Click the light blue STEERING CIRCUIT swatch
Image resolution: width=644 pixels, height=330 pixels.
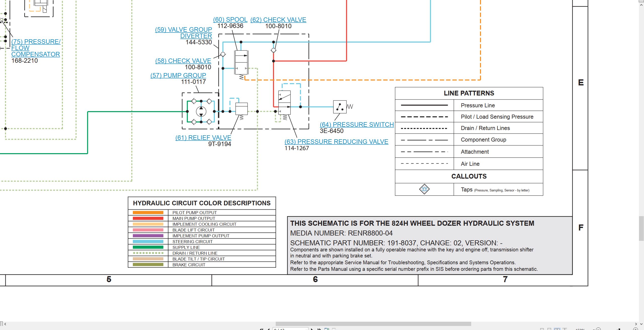pyautogui.click(x=148, y=242)
